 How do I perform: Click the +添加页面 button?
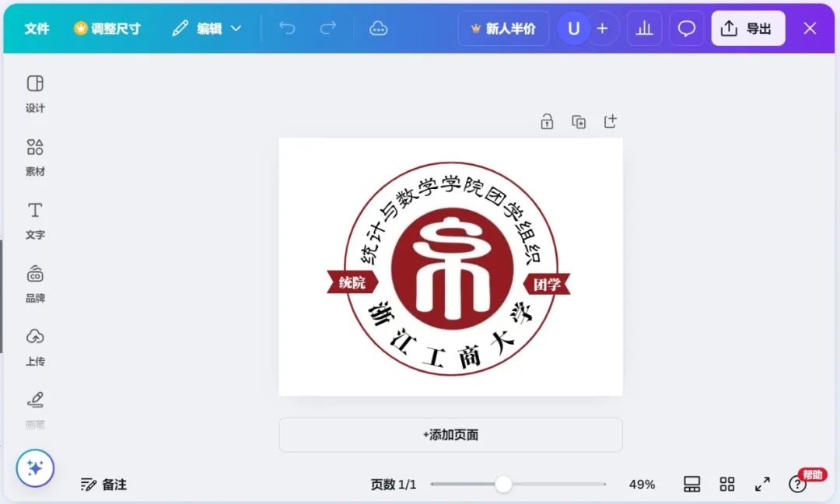(450, 435)
